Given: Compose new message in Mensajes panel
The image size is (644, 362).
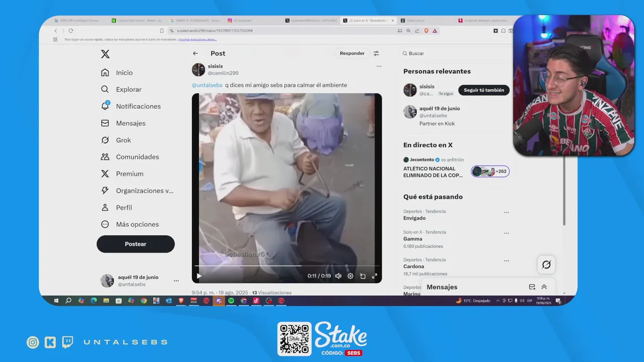Looking at the screenshot, I should pos(532,287).
